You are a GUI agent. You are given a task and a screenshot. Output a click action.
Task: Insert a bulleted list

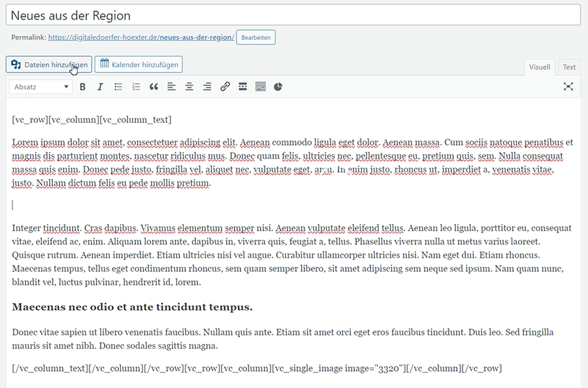[x=118, y=87]
